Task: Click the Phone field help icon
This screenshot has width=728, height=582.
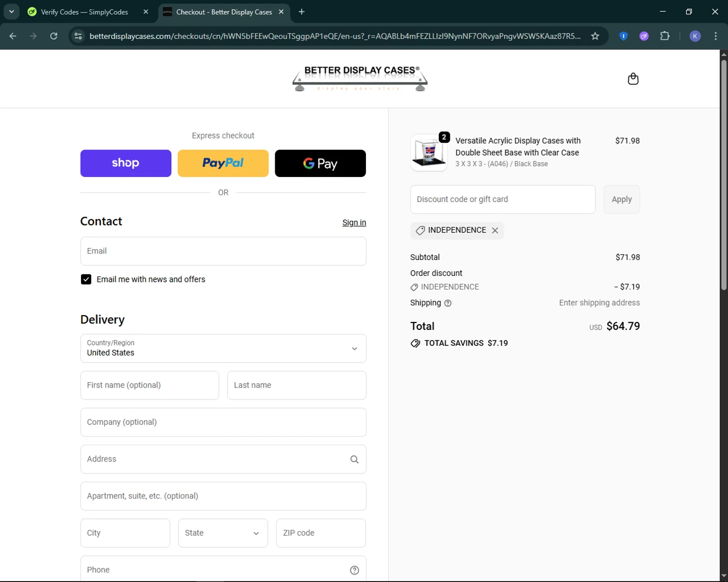Action: (354, 570)
